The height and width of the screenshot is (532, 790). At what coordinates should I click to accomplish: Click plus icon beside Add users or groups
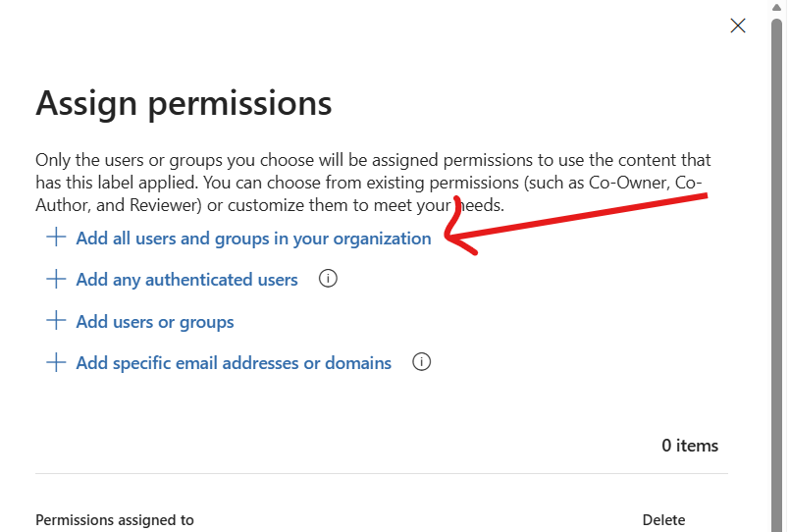(56, 320)
